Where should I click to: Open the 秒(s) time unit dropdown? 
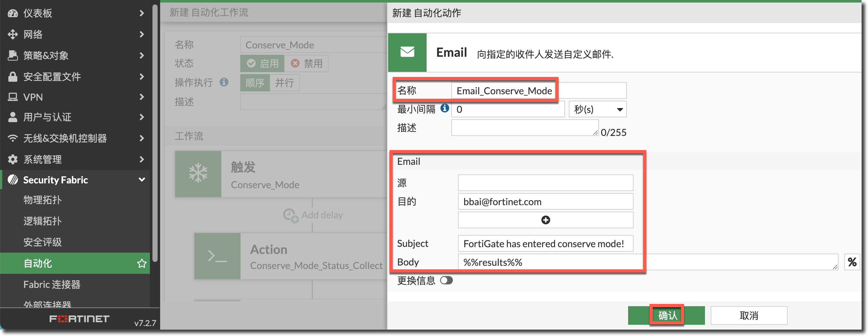click(597, 109)
